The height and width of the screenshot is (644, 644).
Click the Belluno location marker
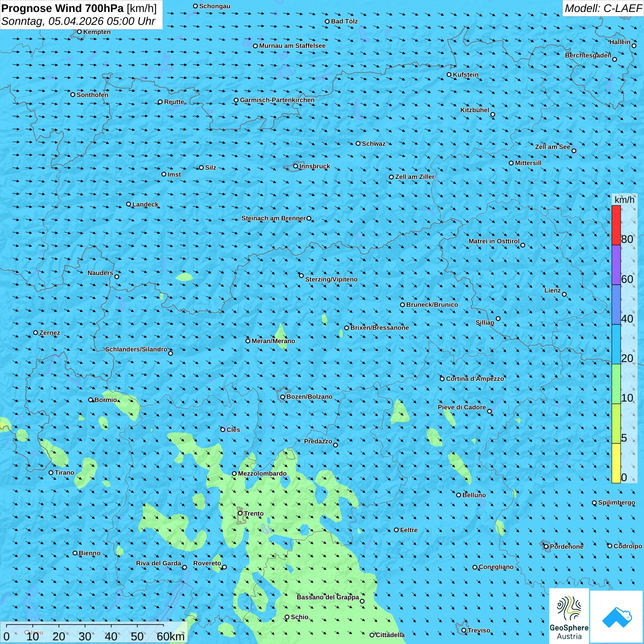tap(459, 495)
